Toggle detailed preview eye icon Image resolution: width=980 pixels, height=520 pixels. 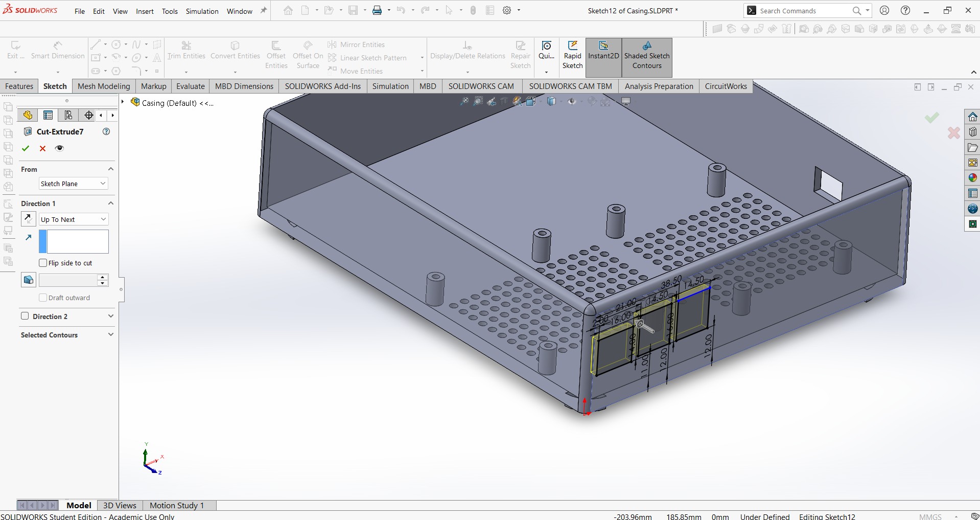pos(59,148)
